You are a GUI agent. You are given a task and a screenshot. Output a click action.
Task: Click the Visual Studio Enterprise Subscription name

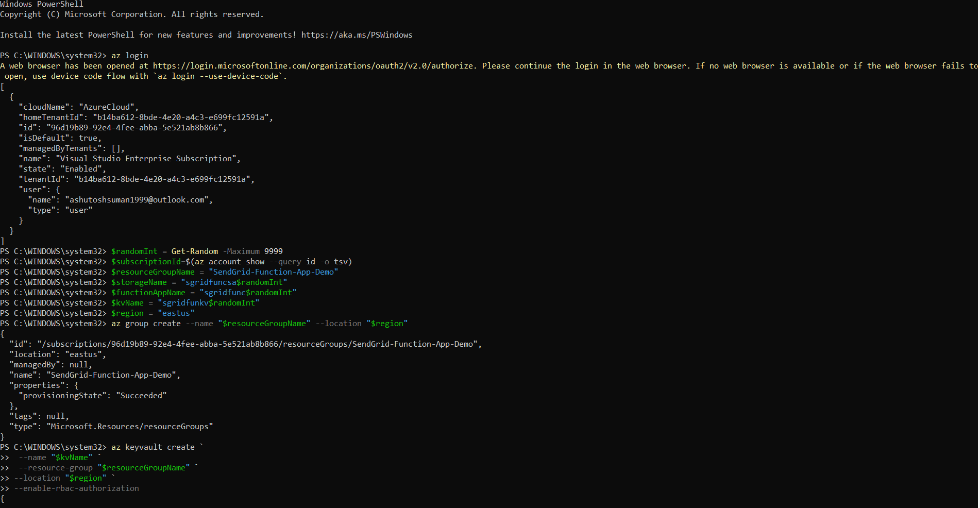click(149, 158)
